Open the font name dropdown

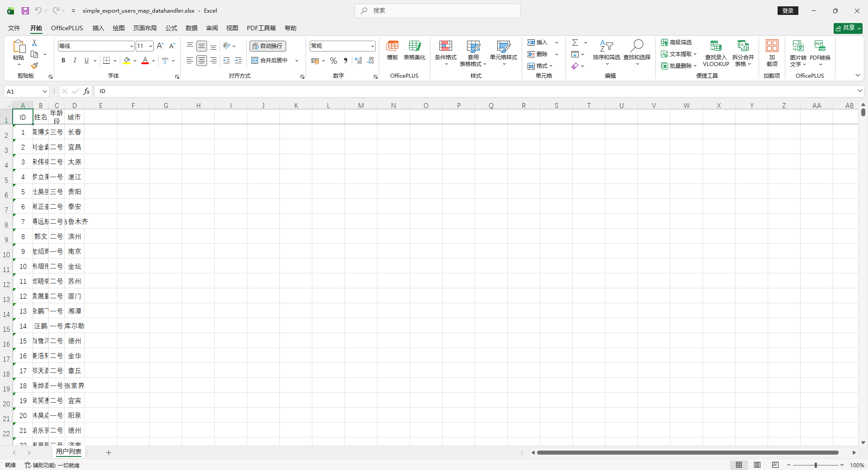point(131,46)
